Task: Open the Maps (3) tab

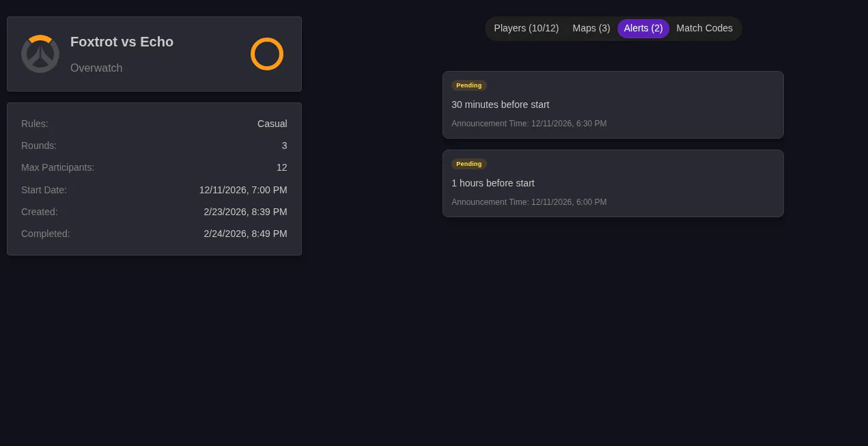Action: tap(591, 28)
